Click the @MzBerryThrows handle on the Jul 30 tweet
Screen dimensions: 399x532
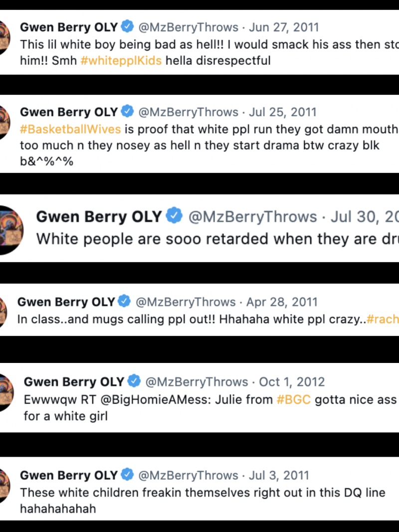252,216
